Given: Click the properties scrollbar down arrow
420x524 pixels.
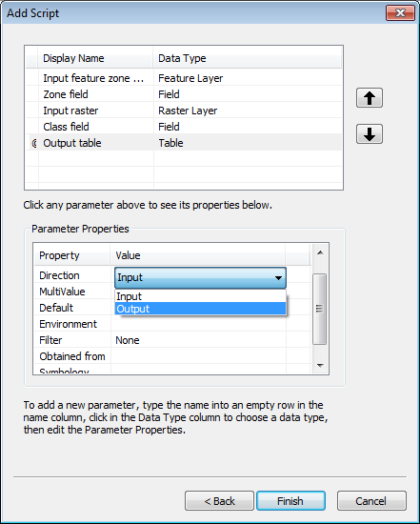Looking at the screenshot, I should (320, 366).
